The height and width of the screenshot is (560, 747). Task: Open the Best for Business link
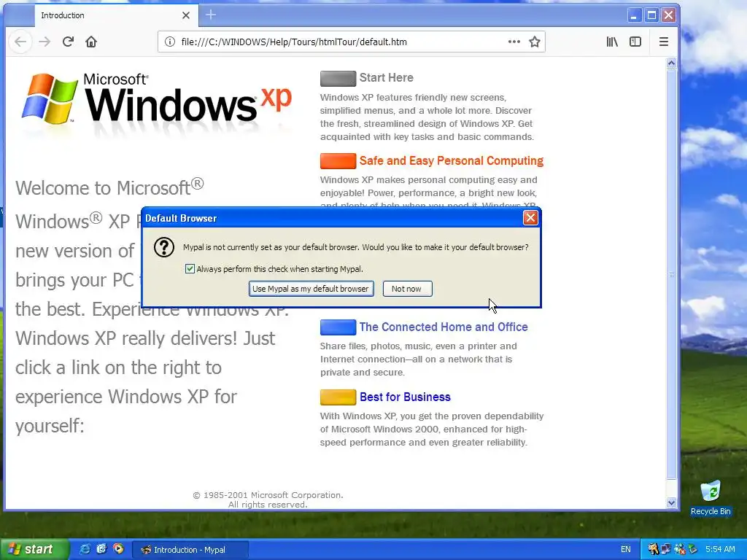[x=405, y=397]
